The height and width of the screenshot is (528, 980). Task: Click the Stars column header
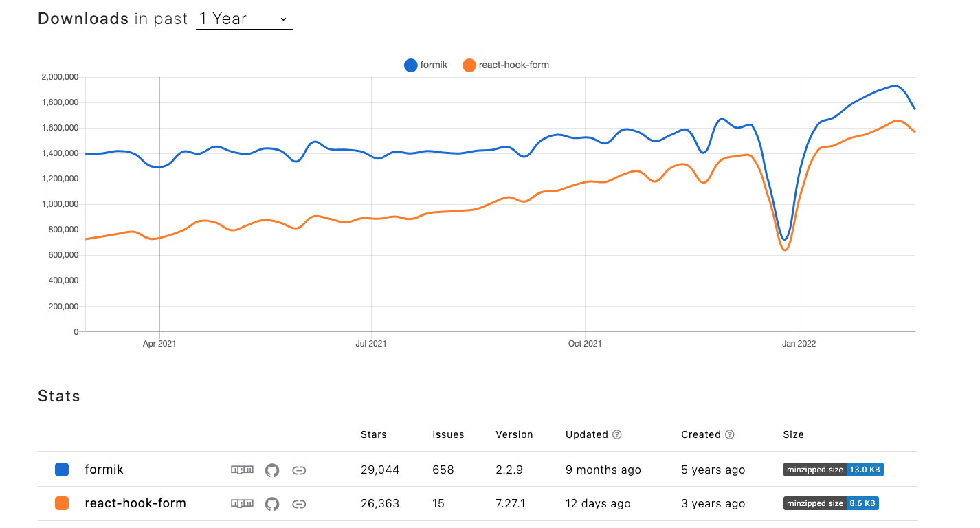[x=374, y=434]
